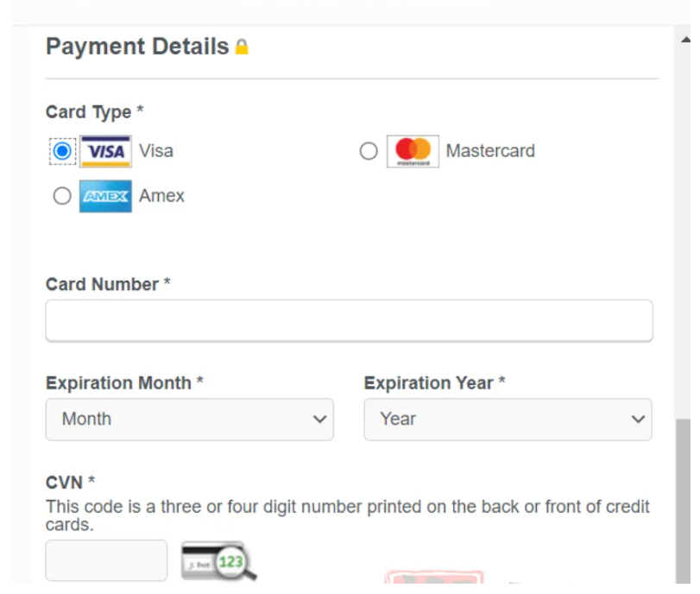This screenshot has height=594, width=700.
Task: Click the yellow padlock icon beside Payment Details
Action: tap(242, 47)
